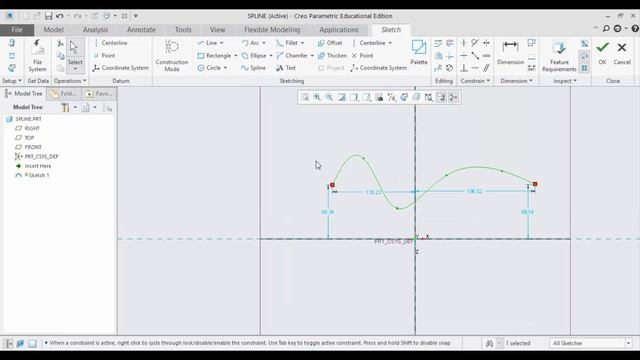Apply the Parallel constraint
640x360 pixels.
[486, 68]
